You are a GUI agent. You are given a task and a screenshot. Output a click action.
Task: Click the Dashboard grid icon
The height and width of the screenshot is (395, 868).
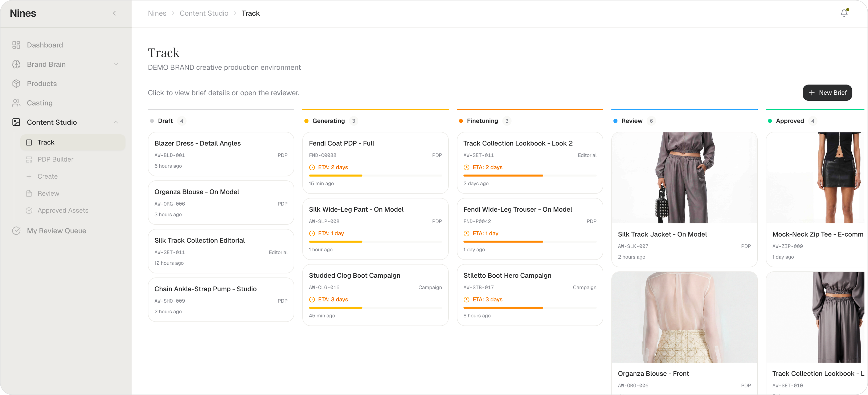[16, 45]
